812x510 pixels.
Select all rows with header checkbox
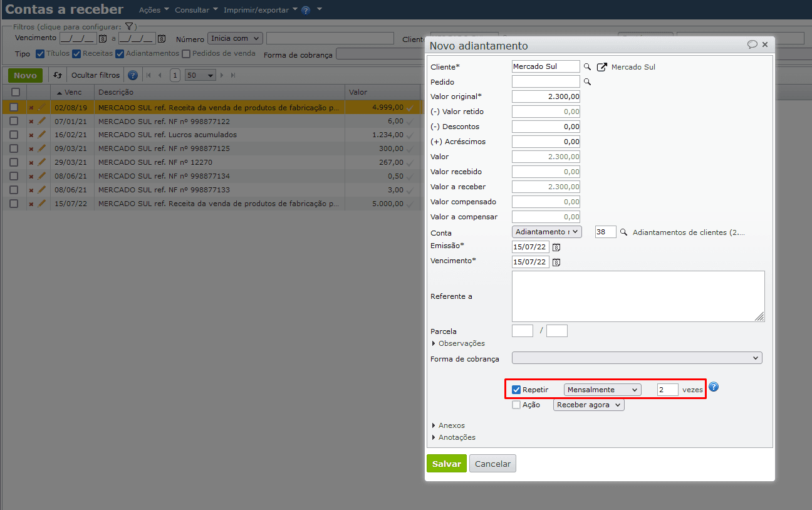pyautogui.click(x=16, y=92)
